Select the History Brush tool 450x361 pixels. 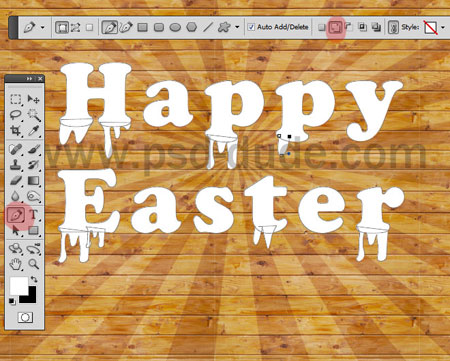pyautogui.click(x=33, y=165)
